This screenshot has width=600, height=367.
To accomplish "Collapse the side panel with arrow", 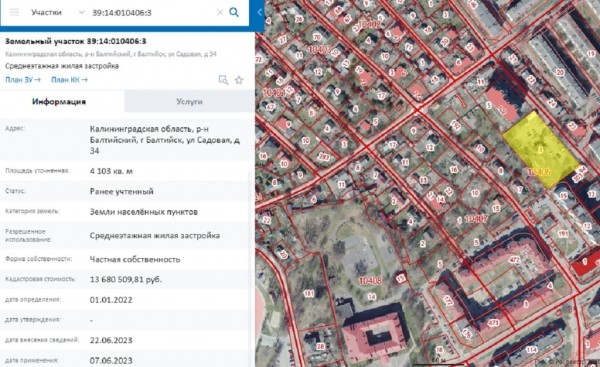I will (259, 12).
